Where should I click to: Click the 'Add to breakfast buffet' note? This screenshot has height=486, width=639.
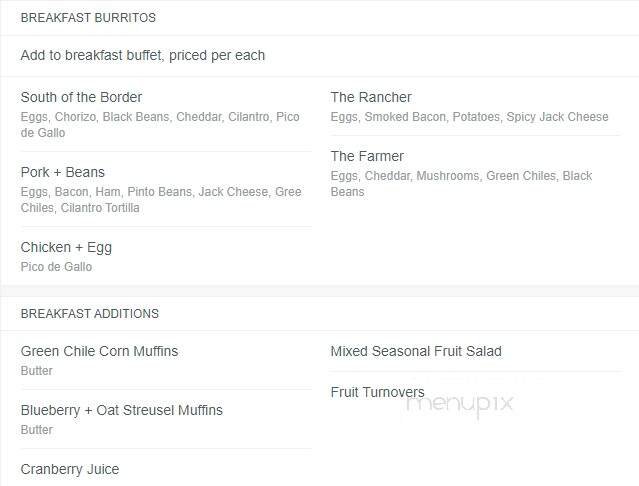tap(142, 56)
